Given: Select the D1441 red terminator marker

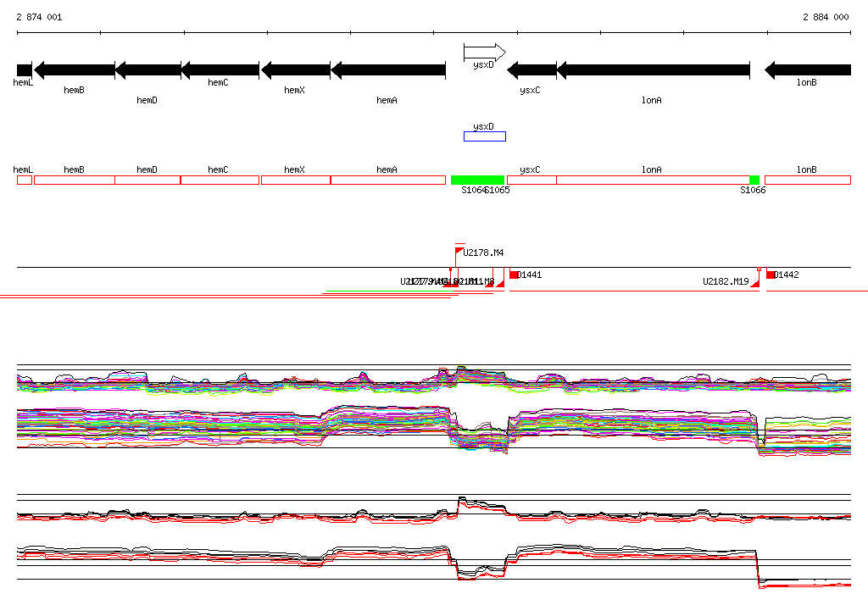Looking at the screenshot, I should coord(514,275).
